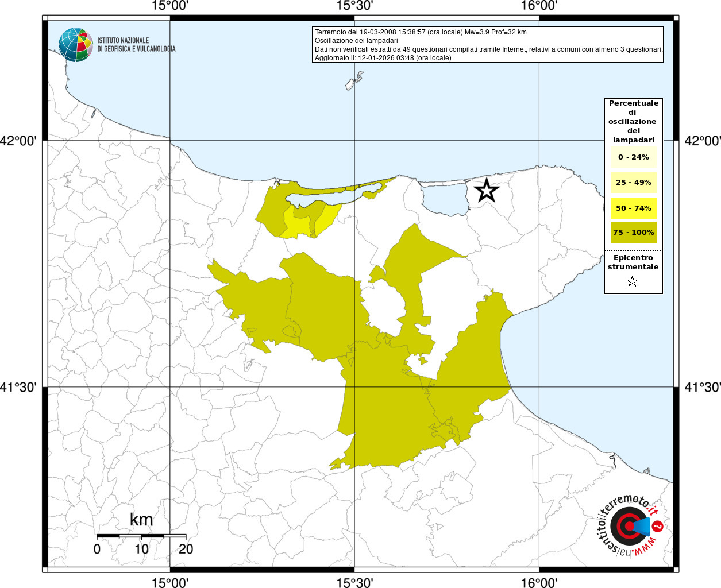Viewport: 721px width, 588px height.
Task: Click the INGV globe logo
Action: click(x=75, y=45)
